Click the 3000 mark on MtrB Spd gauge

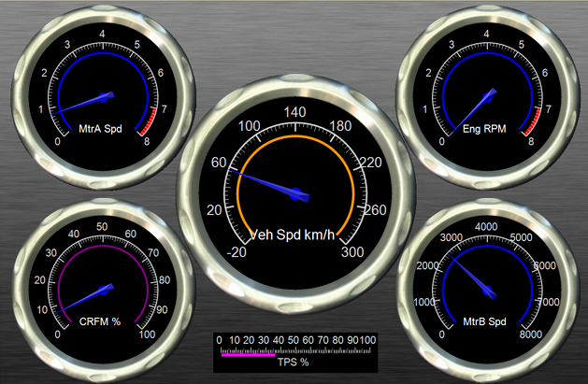click(x=452, y=237)
